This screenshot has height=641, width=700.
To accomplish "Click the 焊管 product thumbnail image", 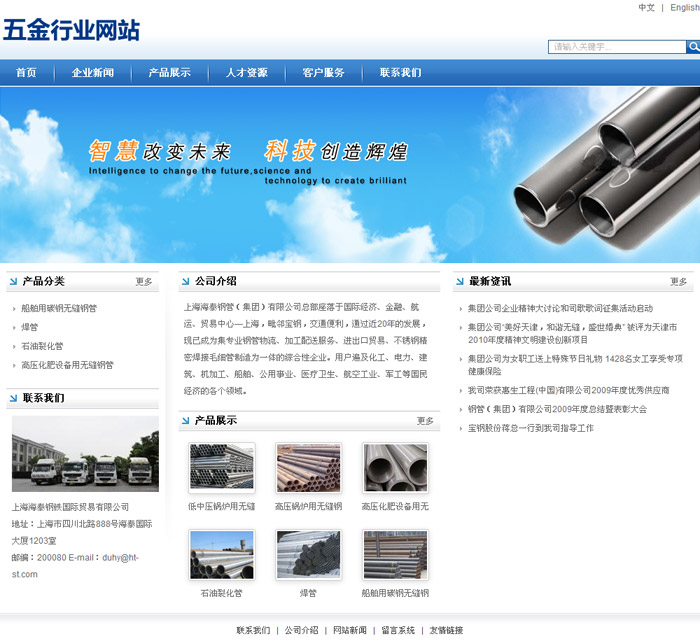I will click(x=308, y=554).
